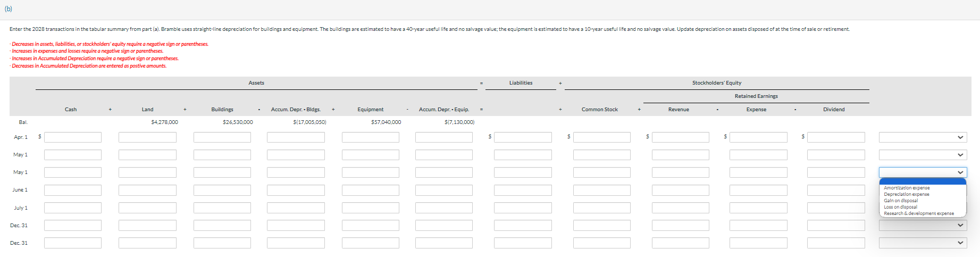Focus the second May 1 row Land field
Viewport: 980px width, 257px height.
(x=147, y=172)
